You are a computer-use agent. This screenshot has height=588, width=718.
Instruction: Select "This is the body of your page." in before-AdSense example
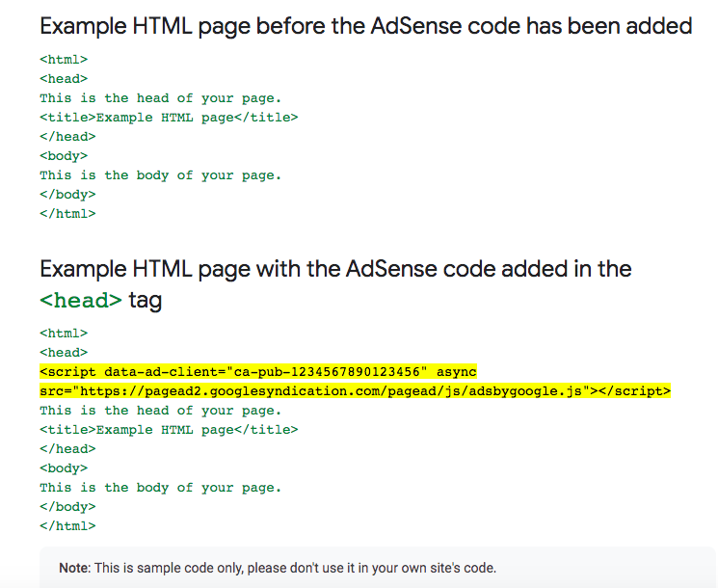161,175
